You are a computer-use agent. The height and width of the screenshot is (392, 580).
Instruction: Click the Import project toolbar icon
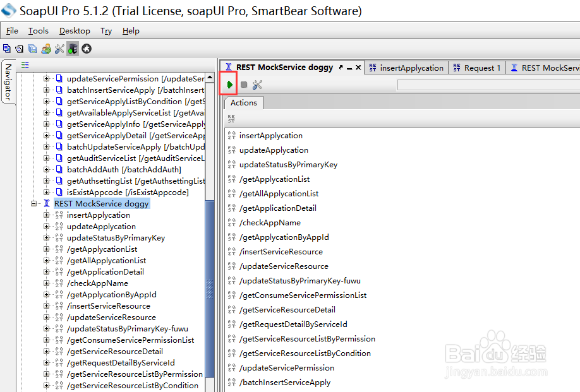pos(19,49)
